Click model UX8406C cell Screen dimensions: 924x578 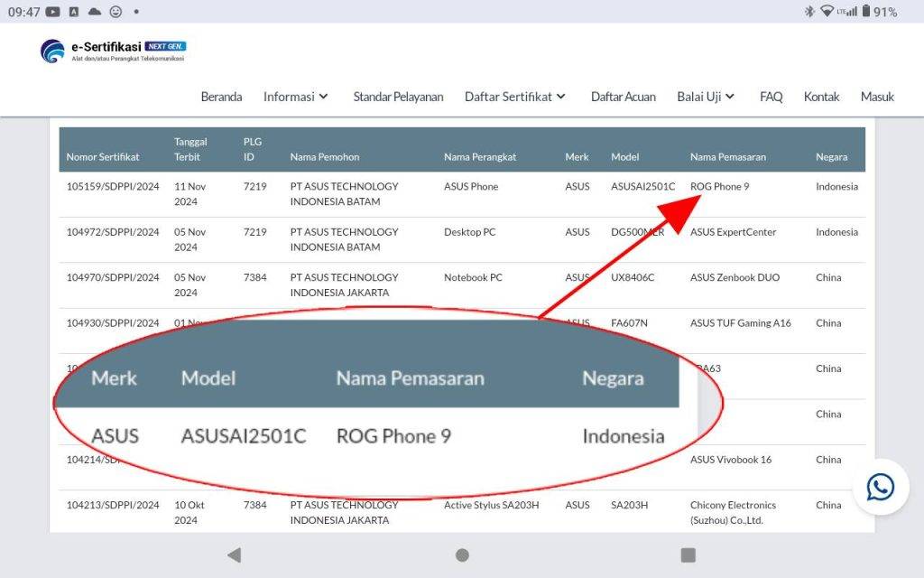(x=633, y=277)
